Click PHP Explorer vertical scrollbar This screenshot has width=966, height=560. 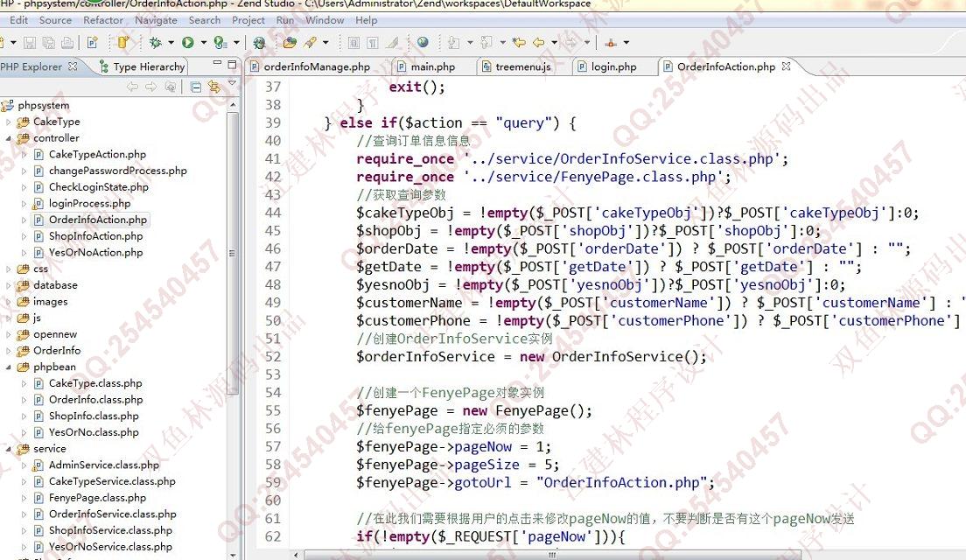click(x=233, y=253)
